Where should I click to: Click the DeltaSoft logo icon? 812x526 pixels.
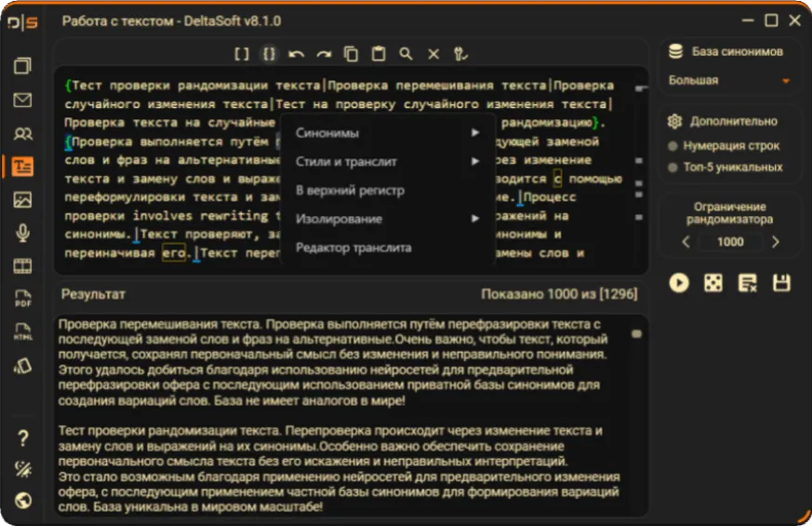pos(22,23)
